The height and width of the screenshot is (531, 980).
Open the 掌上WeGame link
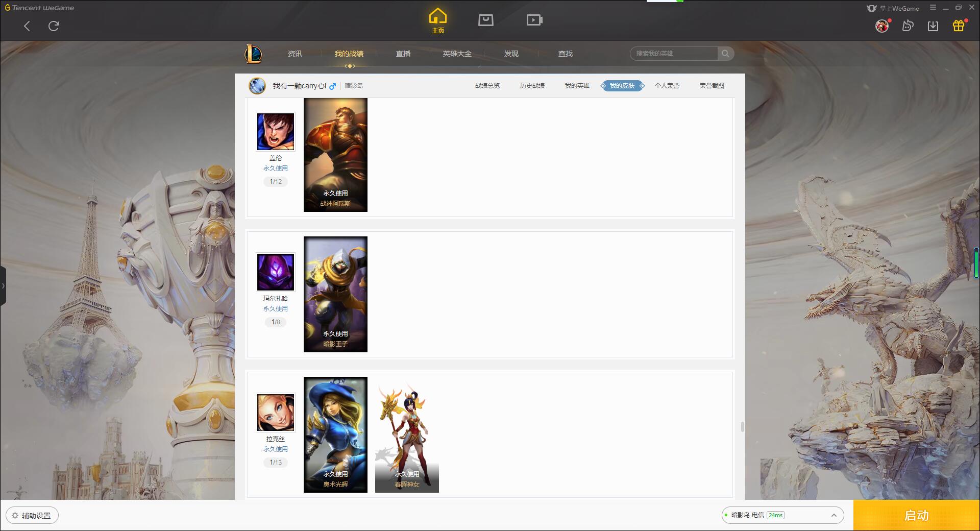893,8
